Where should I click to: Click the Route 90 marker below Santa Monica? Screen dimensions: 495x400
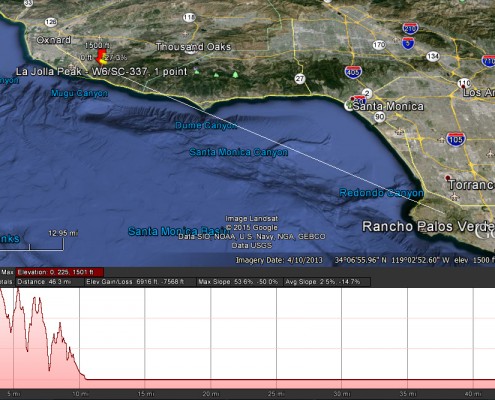[x=379, y=117]
